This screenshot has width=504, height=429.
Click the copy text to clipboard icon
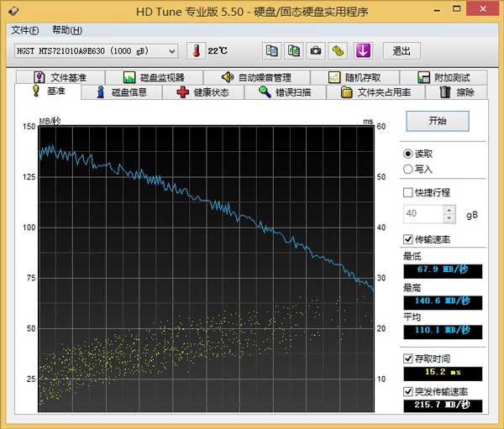click(x=272, y=50)
